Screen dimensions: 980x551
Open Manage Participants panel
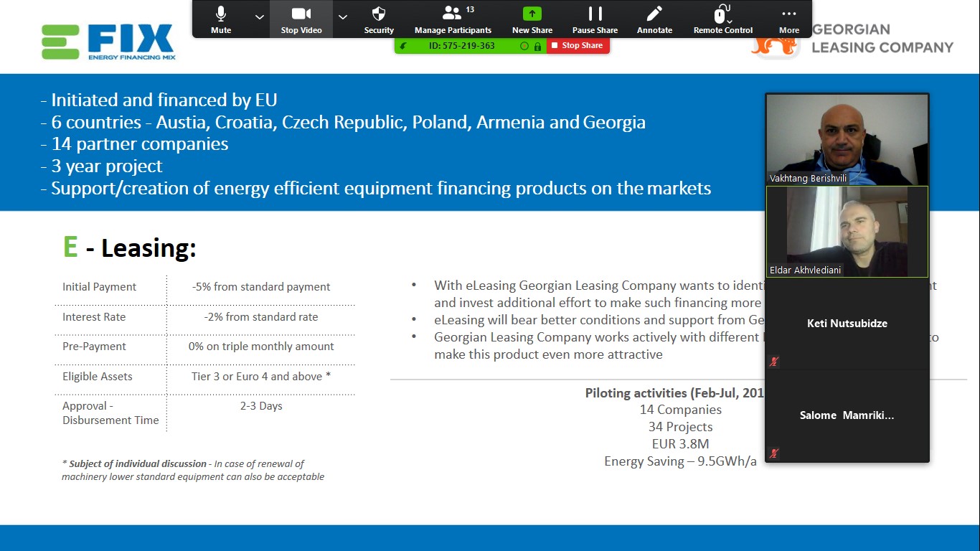[x=453, y=19]
